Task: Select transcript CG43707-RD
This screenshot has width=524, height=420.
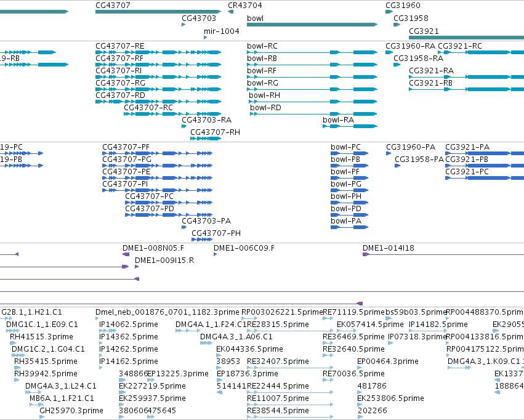Action: [x=120, y=95]
